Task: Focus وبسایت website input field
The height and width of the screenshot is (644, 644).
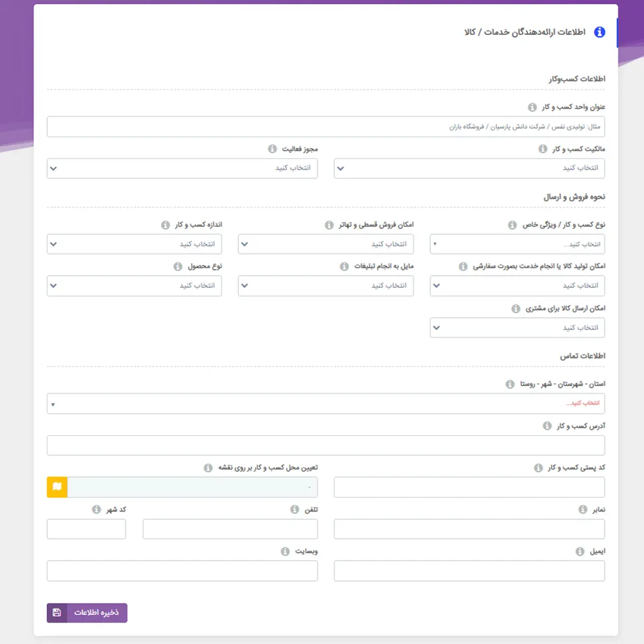Action: tap(182, 571)
